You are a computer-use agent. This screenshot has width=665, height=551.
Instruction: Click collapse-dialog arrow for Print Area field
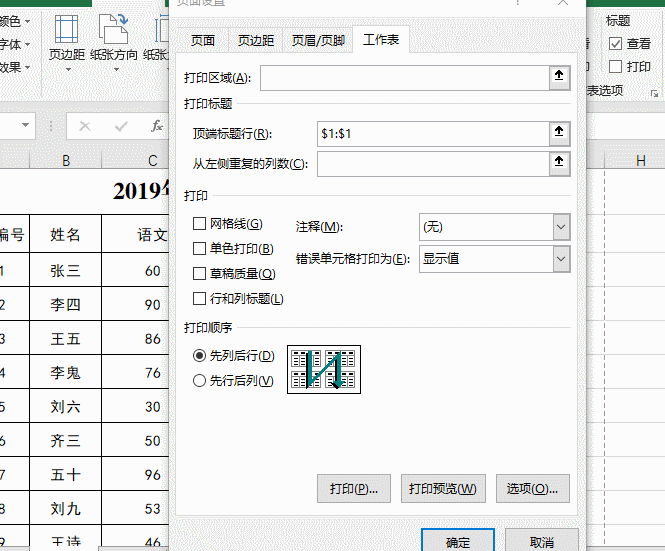pos(559,78)
